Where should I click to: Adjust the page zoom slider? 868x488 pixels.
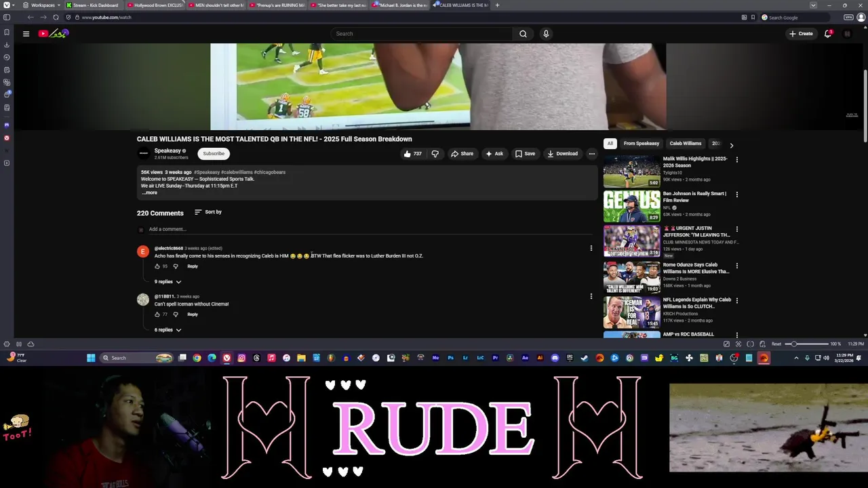807,344
